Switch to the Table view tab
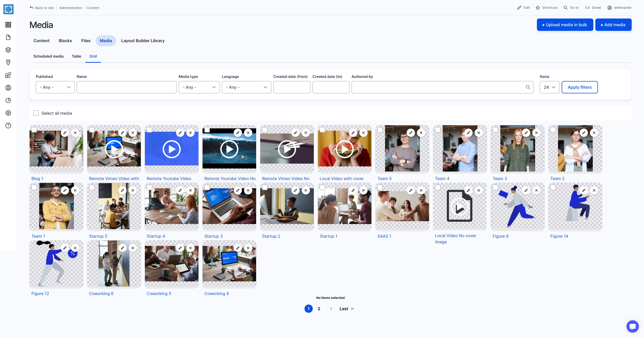The width and height of the screenshot is (644, 338). coord(76,56)
